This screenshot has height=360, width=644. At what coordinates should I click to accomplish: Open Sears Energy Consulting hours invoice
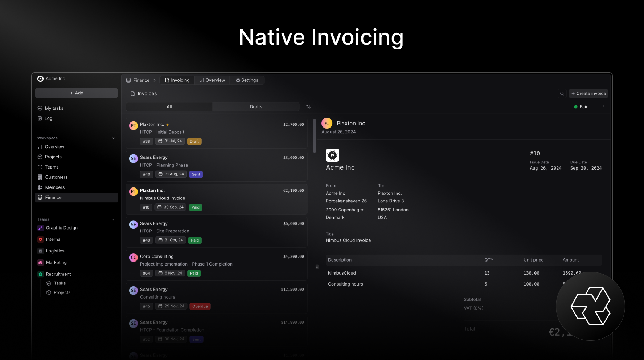click(217, 298)
